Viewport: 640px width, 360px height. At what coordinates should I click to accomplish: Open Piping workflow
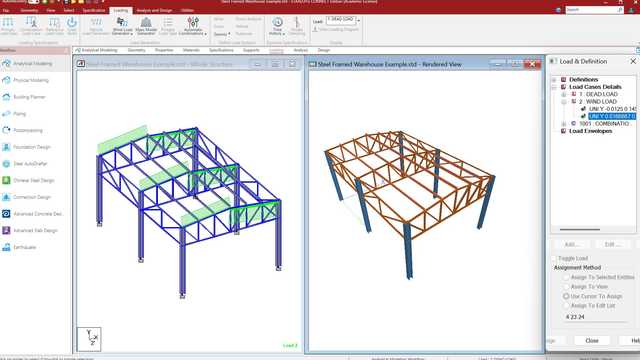(15, 114)
